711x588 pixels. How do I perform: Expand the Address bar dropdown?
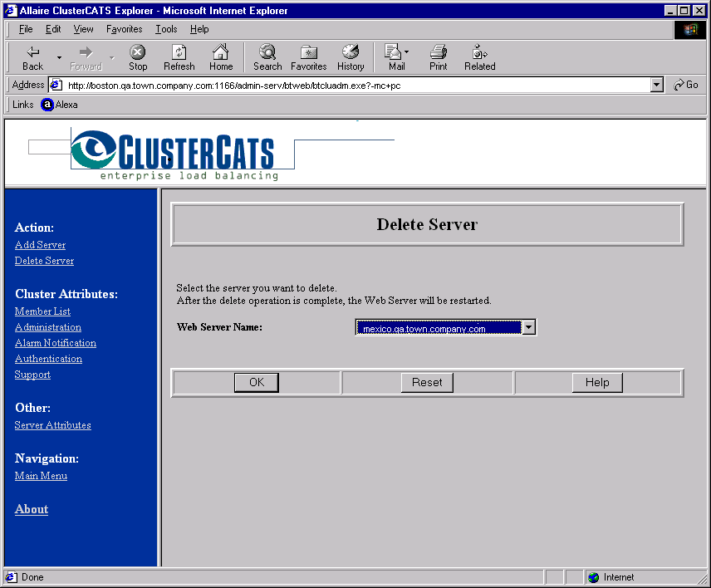[x=656, y=85]
